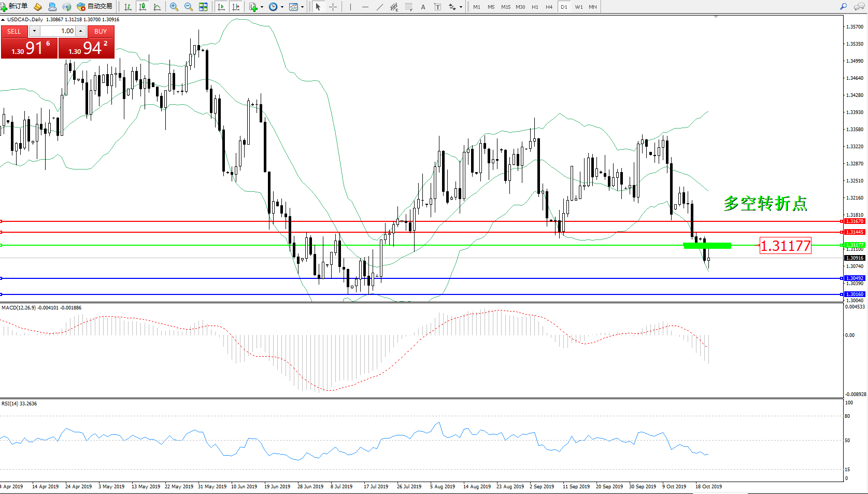
Task: Click the lot volume input field
Action: (x=58, y=31)
